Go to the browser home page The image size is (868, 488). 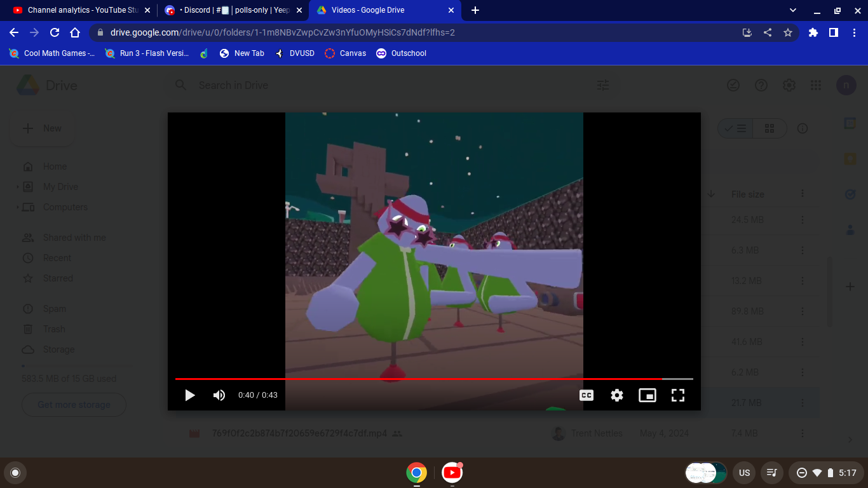tap(75, 32)
